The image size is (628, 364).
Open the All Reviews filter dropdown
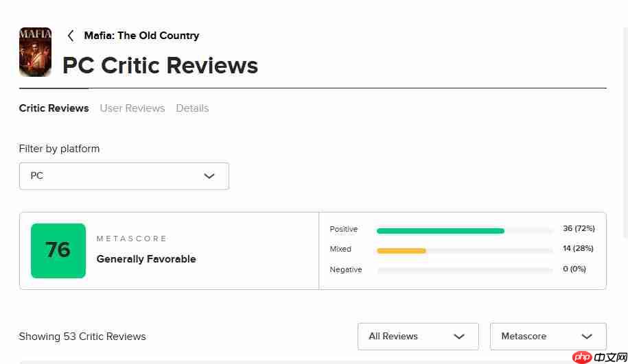click(417, 337)
